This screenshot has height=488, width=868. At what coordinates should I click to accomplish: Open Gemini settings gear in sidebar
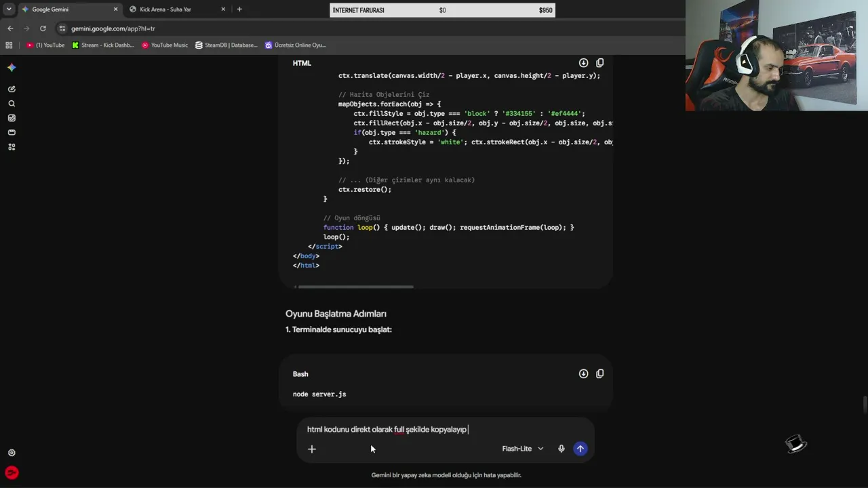coord(12,453)
